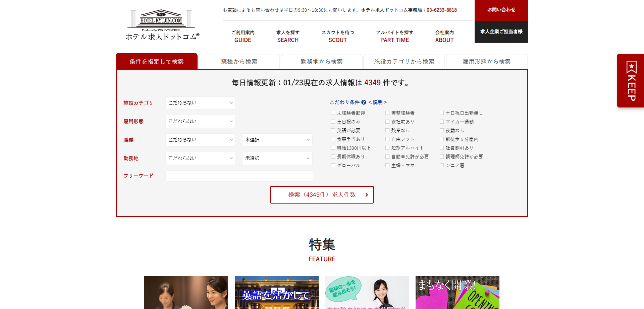Enable the 寮社宅あり checkbox
Image resolution: width=644 pixels, height=309 pixels.
(387, 122)
